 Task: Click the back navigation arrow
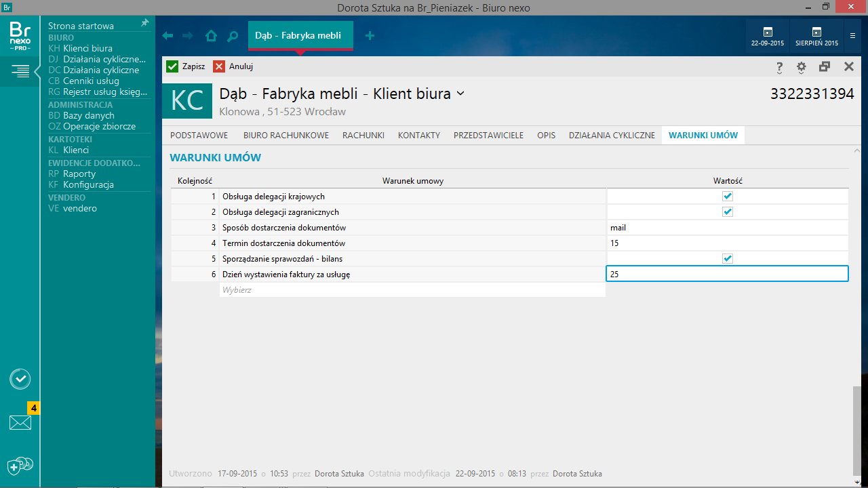coord(167,36)
